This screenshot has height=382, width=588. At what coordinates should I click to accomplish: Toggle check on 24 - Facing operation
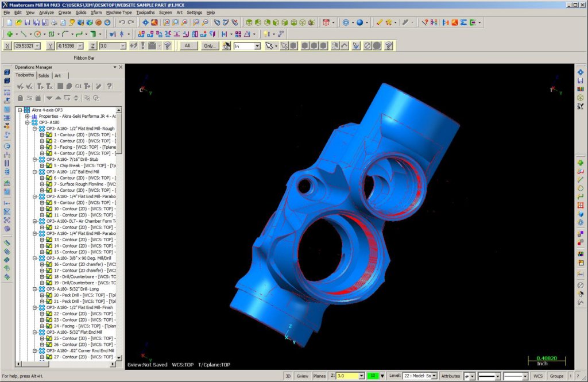49,326
